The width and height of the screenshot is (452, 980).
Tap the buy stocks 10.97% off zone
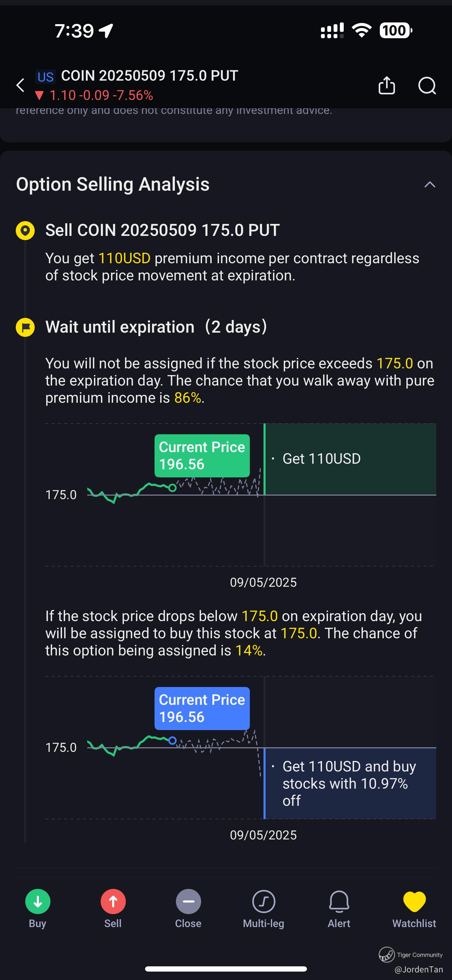350,783
